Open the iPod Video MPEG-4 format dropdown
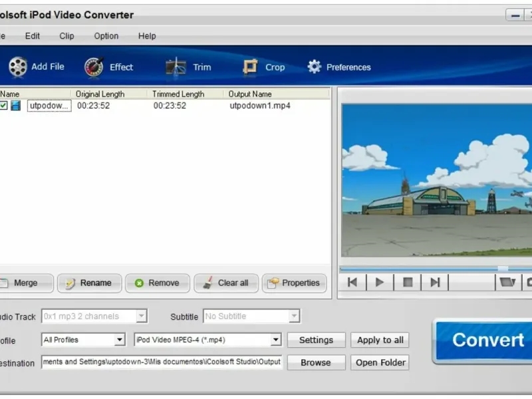 (x=276, y=340)
